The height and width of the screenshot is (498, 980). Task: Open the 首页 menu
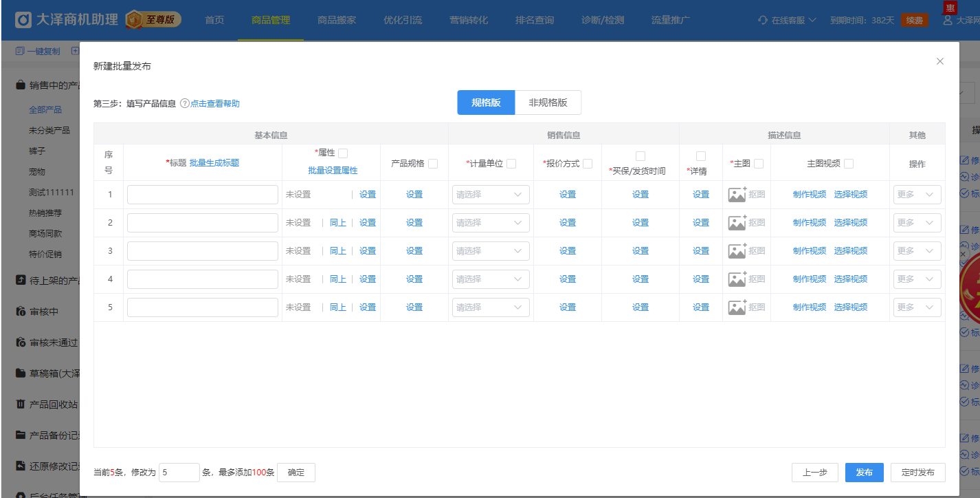point(214,20)
